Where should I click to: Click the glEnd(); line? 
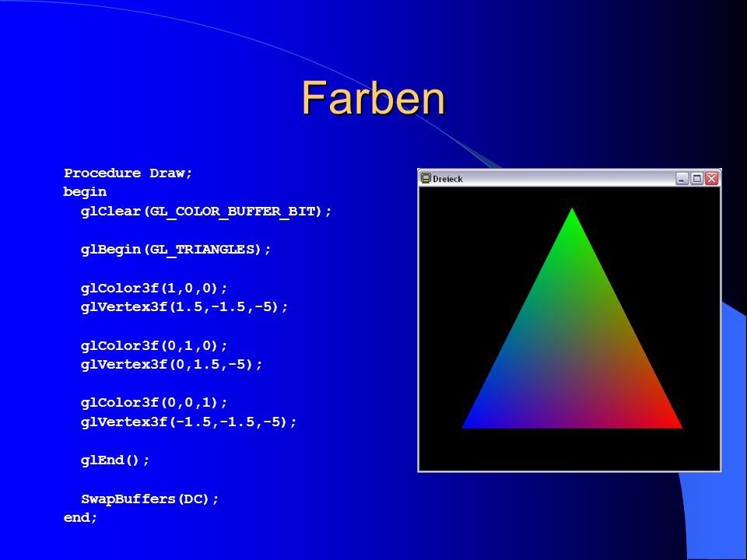115,460
